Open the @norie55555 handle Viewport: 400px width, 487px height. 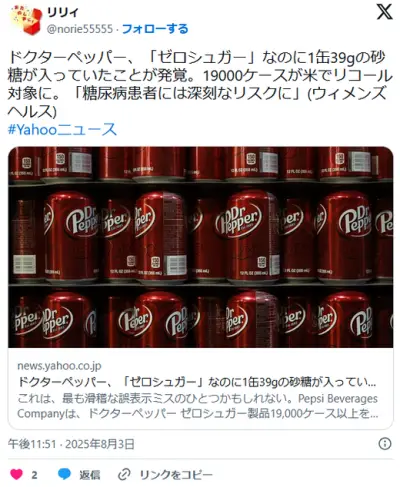[80, 29]
